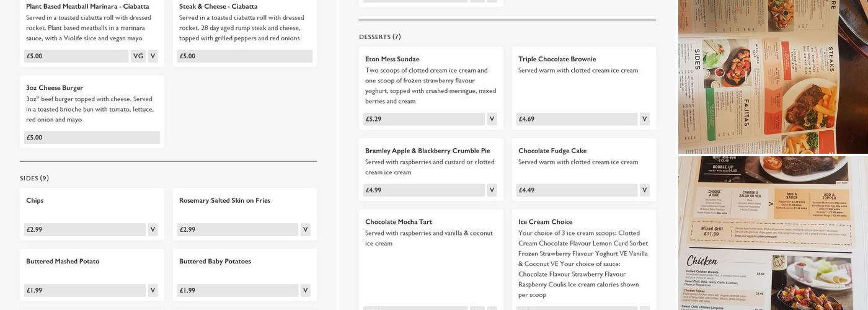Screen dimensions: 868x310
Task: Click the V badge on Bramley Apple & Blackberry Crumble Pie
Action: click(x=492, y=190)
